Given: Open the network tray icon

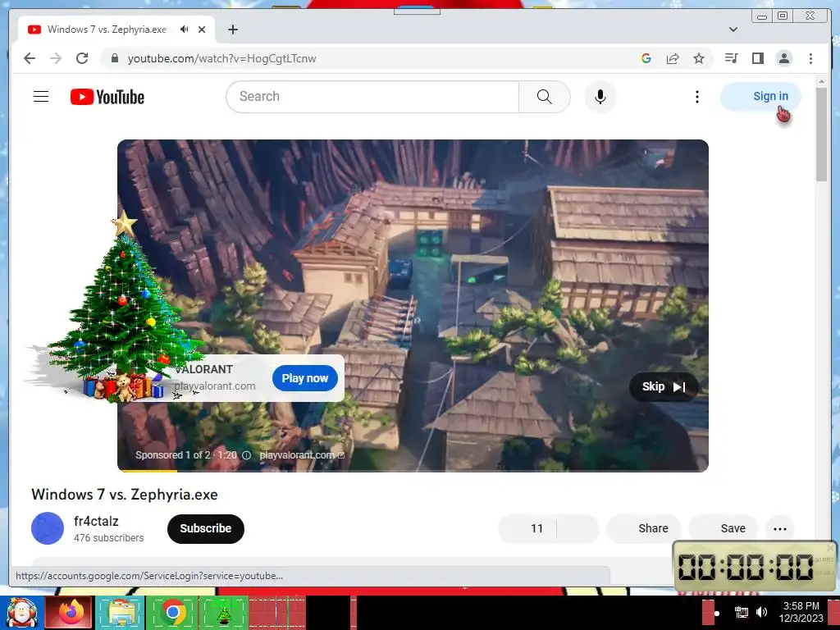Looking at the screenshot, I should pyautogui.click(x=741, y=612).
